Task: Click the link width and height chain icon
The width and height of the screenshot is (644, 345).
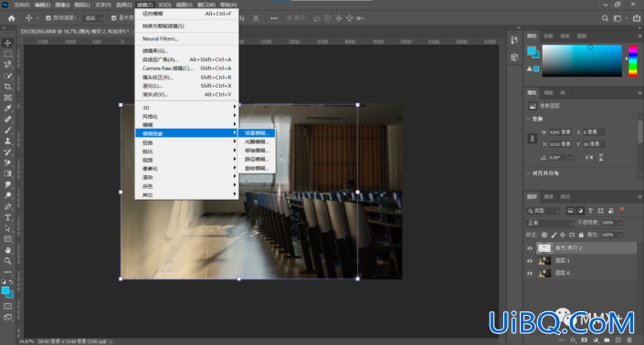Action: (533, 138)
